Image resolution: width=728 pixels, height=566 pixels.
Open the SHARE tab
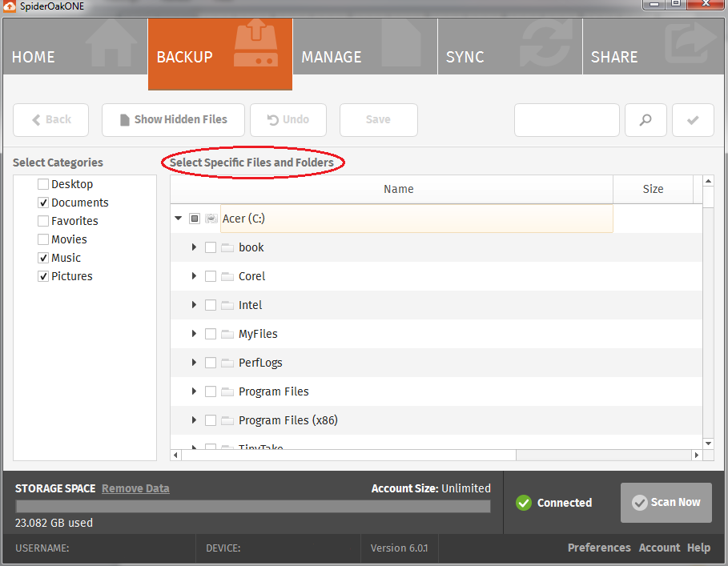654,46
